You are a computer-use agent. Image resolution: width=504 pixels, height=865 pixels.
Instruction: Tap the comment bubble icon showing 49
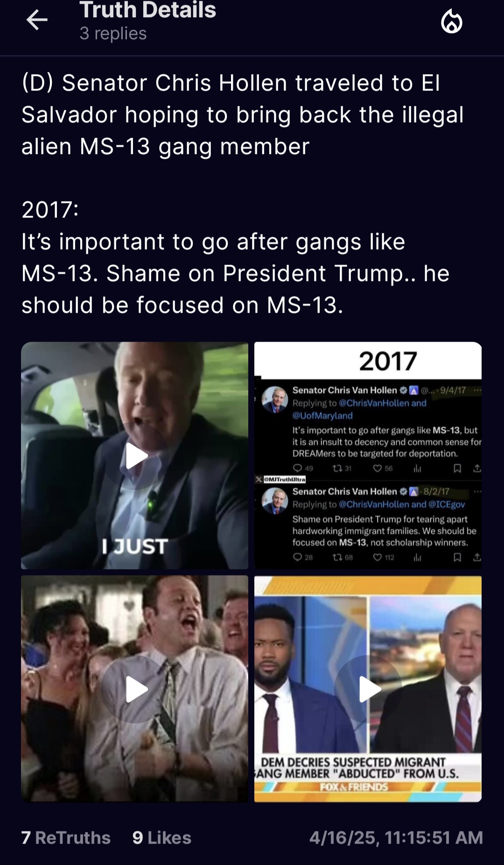298,468
